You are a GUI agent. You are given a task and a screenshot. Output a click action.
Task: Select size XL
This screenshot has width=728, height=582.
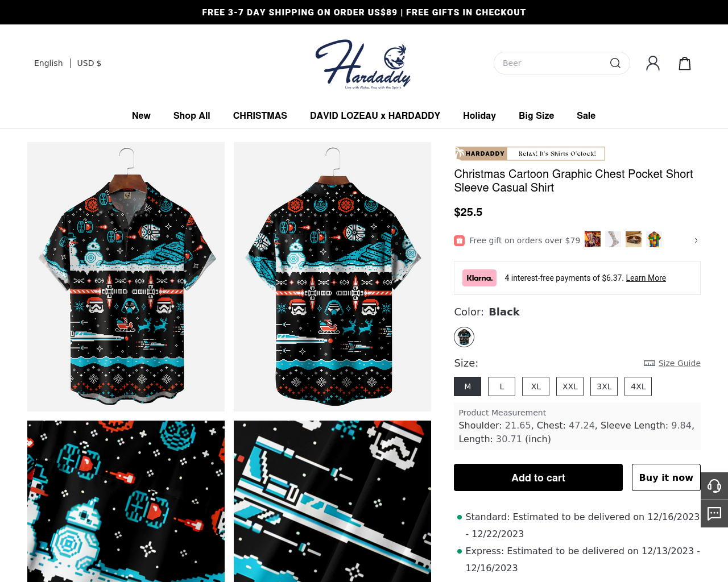click(x=536, y=386)
